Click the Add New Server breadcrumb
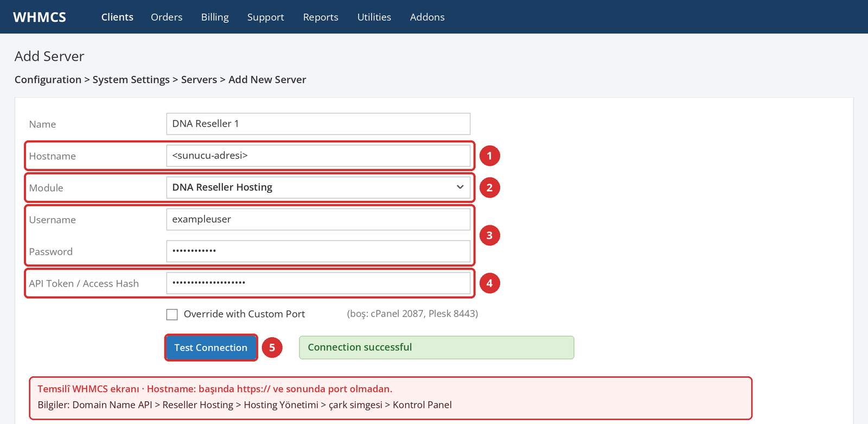 pos(267,79)
